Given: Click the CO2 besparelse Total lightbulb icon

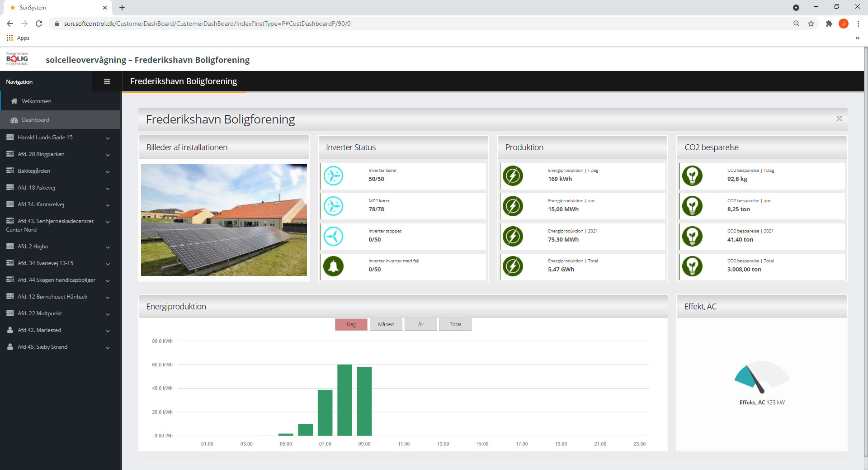Looking at the screenshot, I should click(x=692, y=266).
